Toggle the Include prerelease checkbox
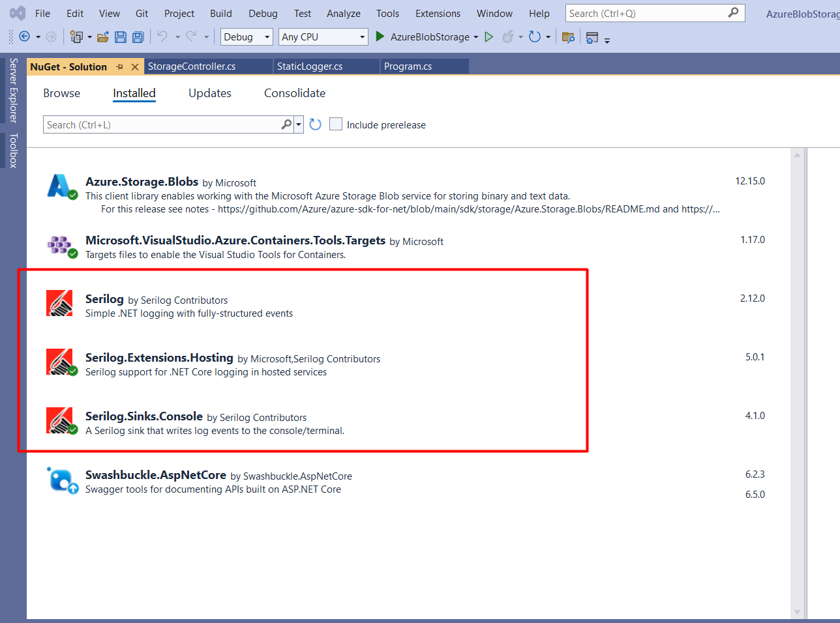The height and width of the screenshot is (623, 840). [x=336, y=124]
